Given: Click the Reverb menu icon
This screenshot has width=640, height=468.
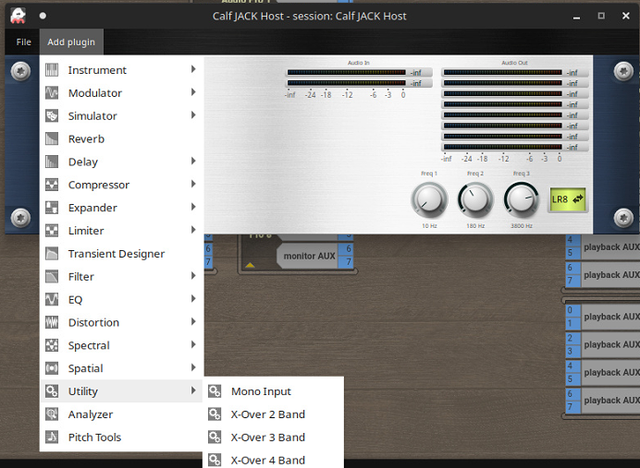Looking at the screenshot, I should (x=51, y=139).
